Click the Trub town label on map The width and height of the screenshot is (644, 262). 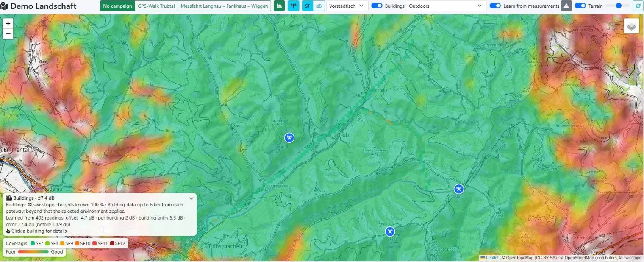pos(344,135)
